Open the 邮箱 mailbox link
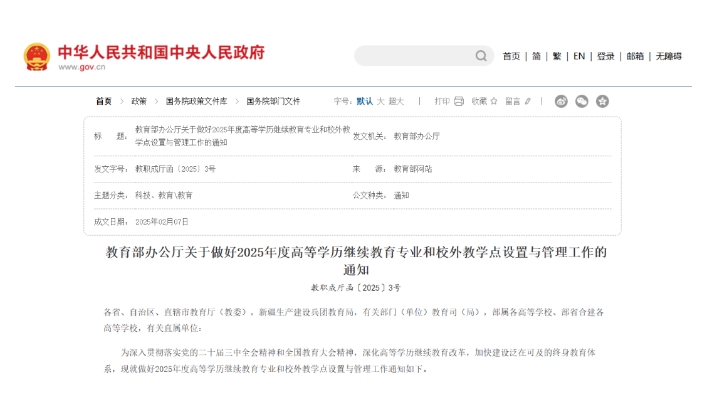 [635, 56]
